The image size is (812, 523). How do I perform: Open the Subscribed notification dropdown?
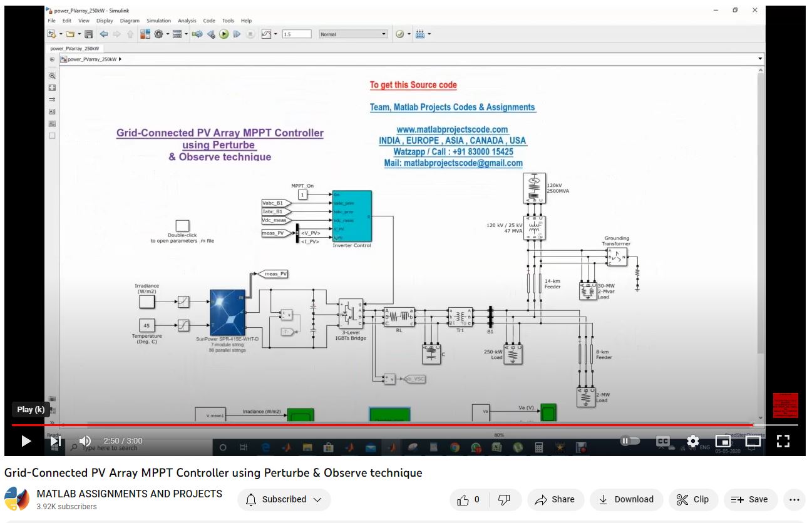point(284,499)
